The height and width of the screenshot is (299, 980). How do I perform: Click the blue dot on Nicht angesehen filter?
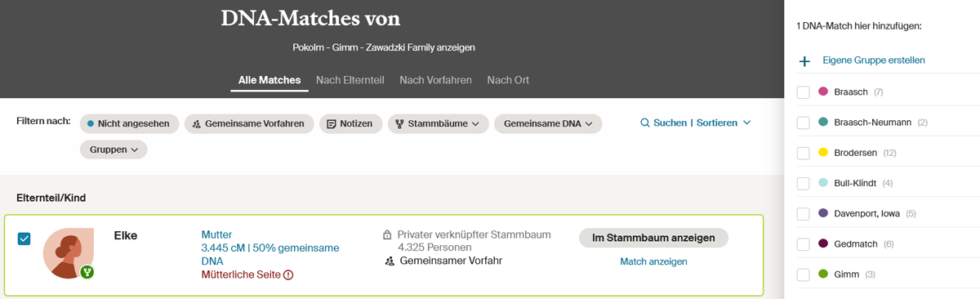click(91, 124)
